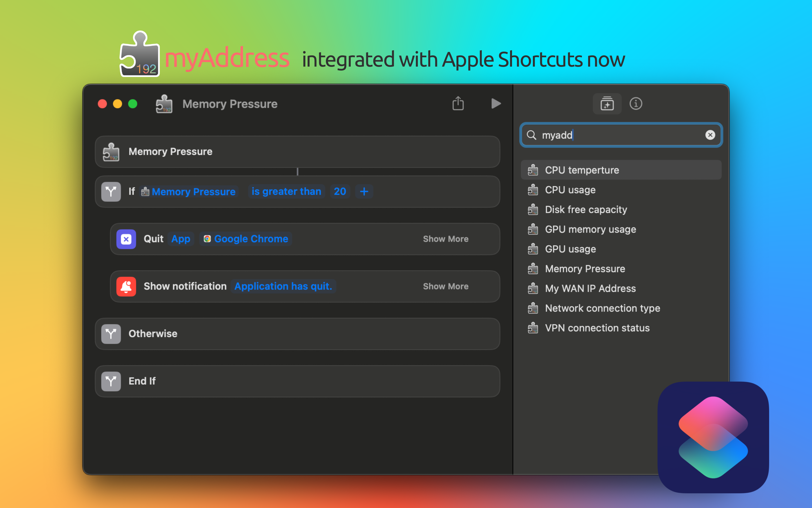812x508 pixels.
Task: Click the Memory Pressure puzzle icon in list
Action: tap(533, 269)
